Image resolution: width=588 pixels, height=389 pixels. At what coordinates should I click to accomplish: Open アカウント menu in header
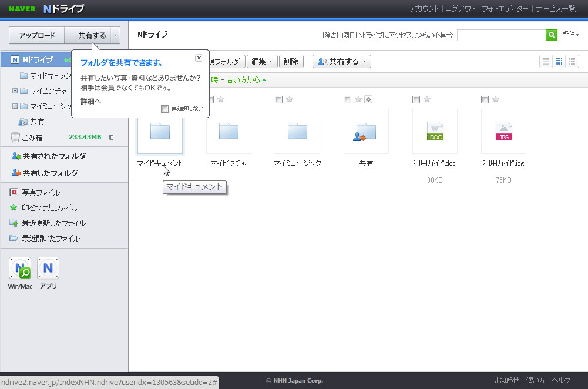424,9
